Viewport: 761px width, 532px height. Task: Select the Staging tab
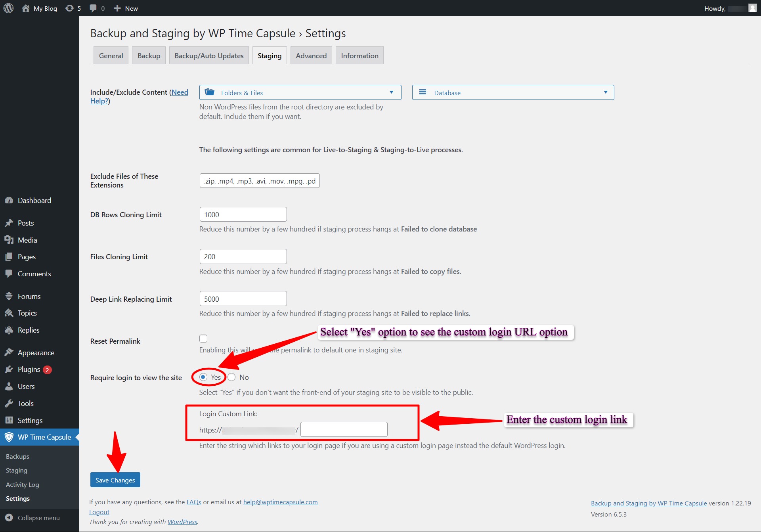point(270,55)
